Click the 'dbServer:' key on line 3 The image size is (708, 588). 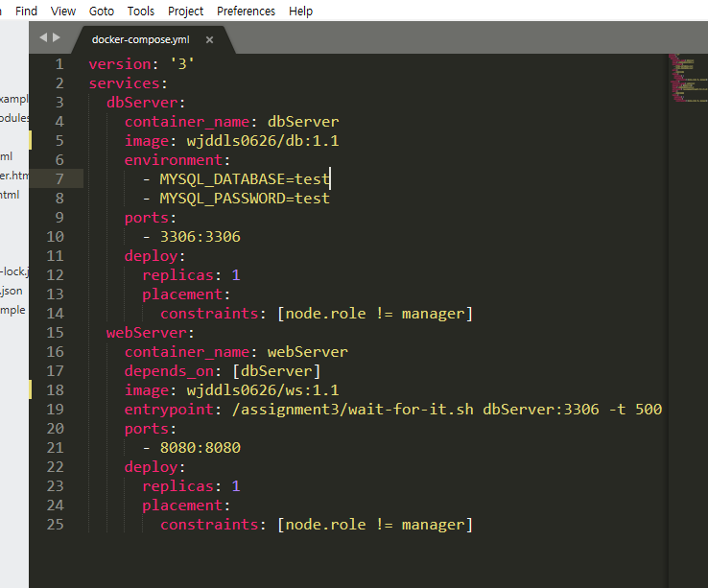coord(146,103)
